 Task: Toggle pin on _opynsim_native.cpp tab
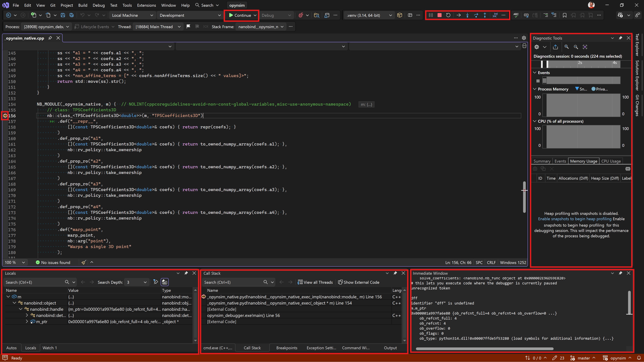click(x=50, y=38)
